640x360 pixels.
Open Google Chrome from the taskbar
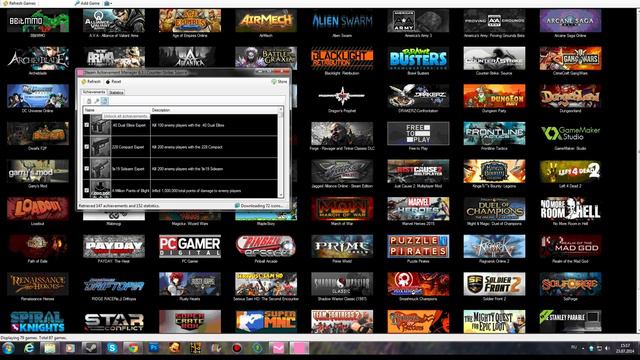(133, 348)
